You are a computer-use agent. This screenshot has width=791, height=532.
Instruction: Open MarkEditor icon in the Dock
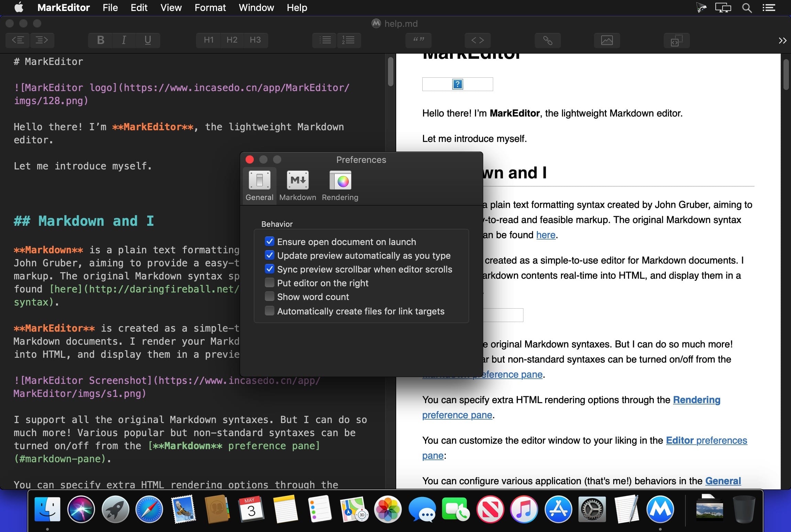[660, 509]
